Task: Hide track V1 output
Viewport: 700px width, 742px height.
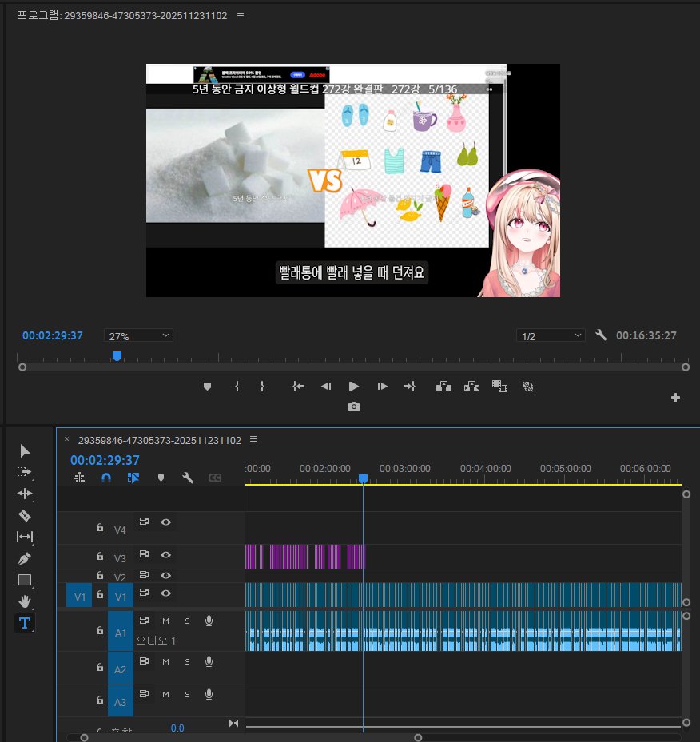Action: click(165, 593)
